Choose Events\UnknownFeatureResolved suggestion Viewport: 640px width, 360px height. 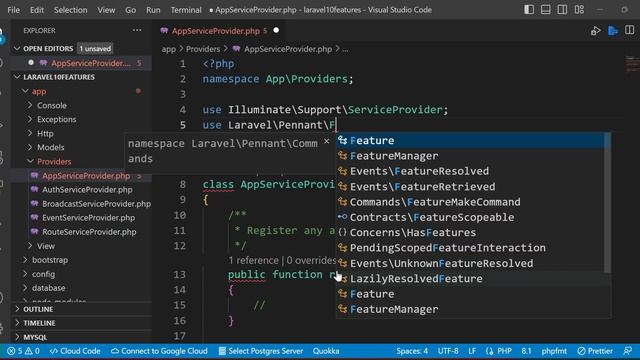(471, 263)
